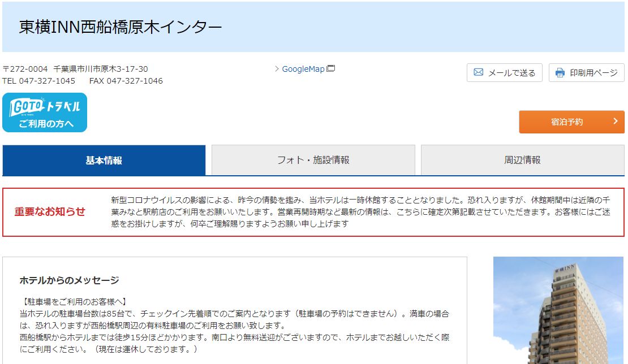Switch to the フォト・施設情報 tab

[313, 160]
